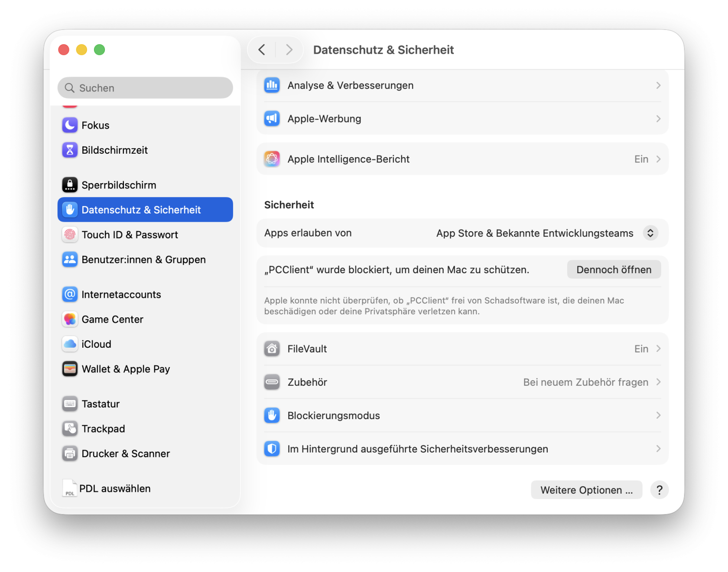This screenshot has width=728, height=572.
Task: Click the 'Apps erlauben von' label
Action: pos(308,233)
